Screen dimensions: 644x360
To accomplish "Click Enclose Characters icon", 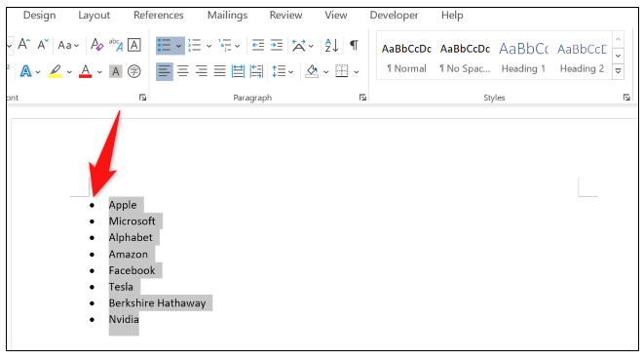I will coord(133,71).
